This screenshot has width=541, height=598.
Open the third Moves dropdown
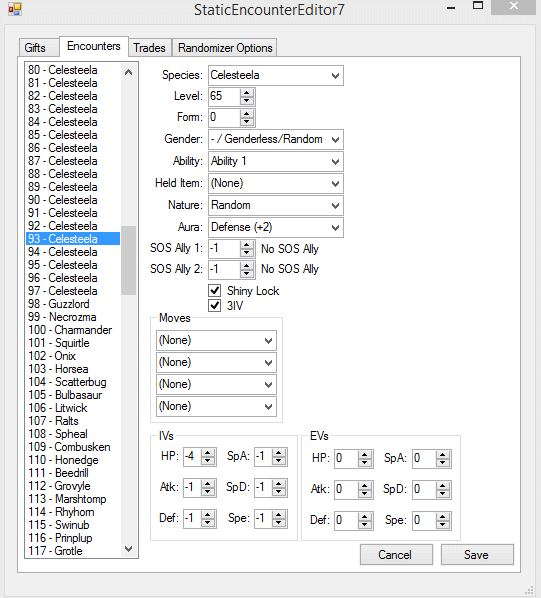216,384
